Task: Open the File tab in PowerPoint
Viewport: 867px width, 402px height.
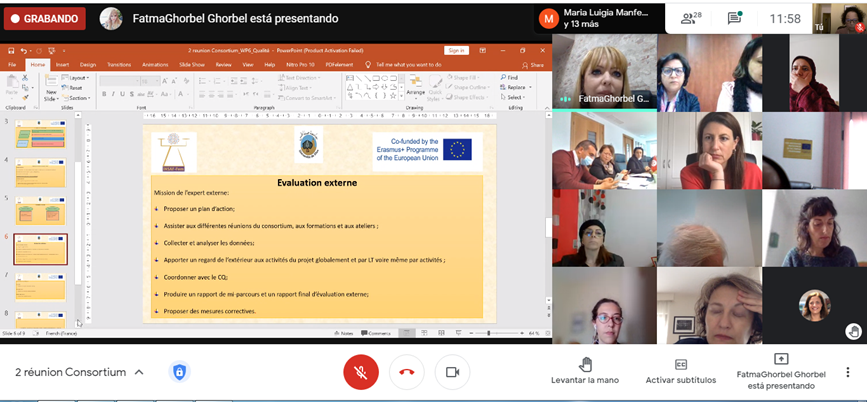Action: [x=12, y=65]
